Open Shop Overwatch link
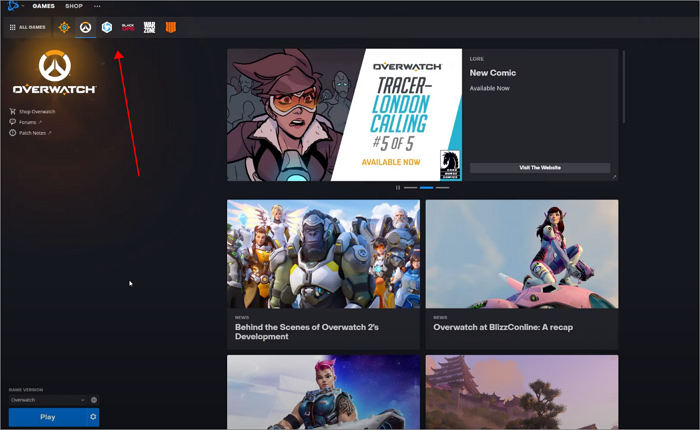This screenshot has width=700, height=430. click(37, 112)
